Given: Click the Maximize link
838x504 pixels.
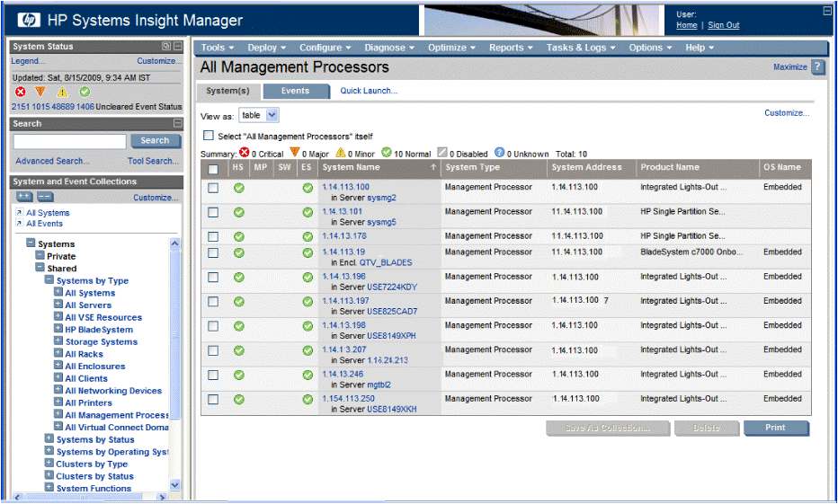Looking at the screenshot, I should (x=790, y=66).
